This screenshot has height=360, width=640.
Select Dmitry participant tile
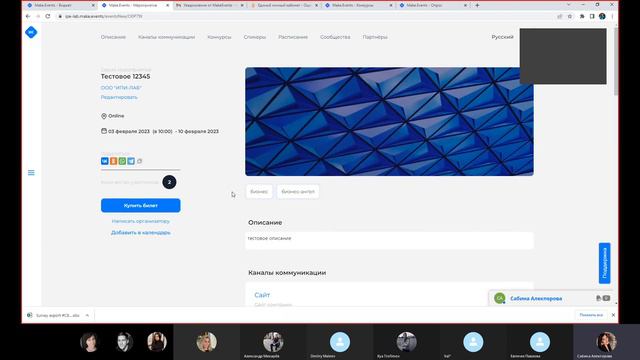point(340,342)
